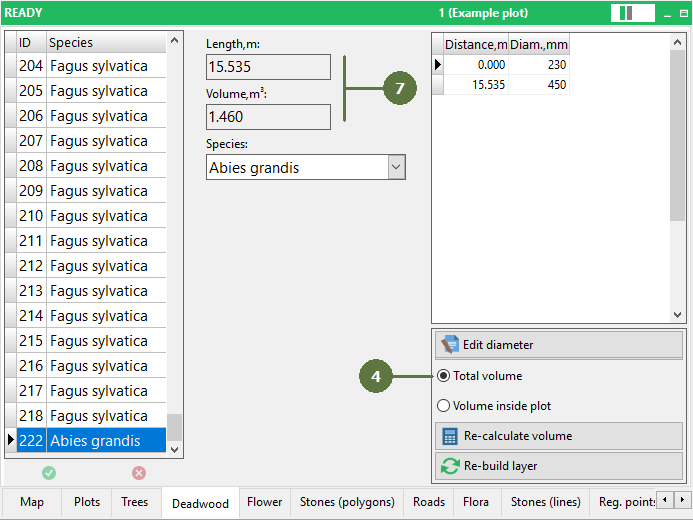The image size is (693, 520).
Task: Click the Re-calculate volume calculator icon
Action: tap(450, 436)
